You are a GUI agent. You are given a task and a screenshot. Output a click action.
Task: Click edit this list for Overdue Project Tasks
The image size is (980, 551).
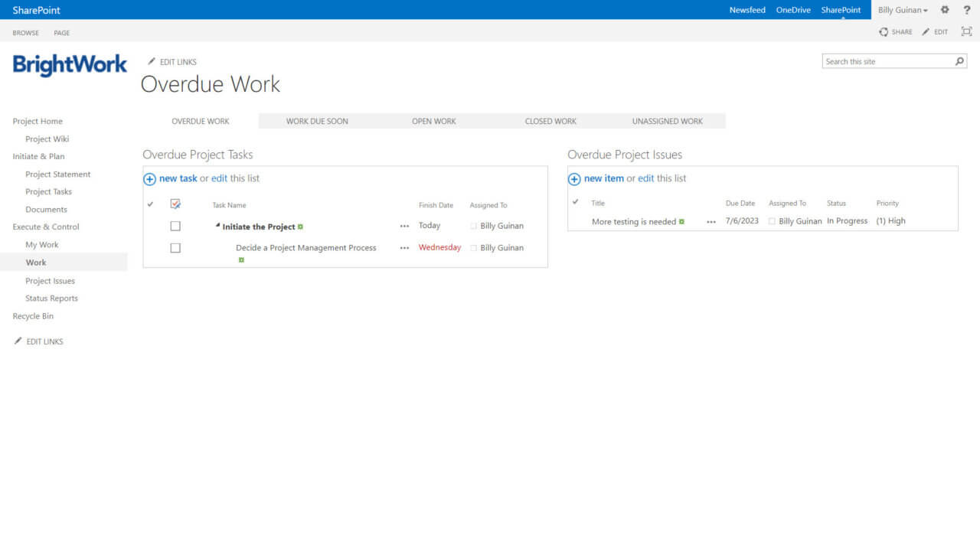click(x=219, y=178)
